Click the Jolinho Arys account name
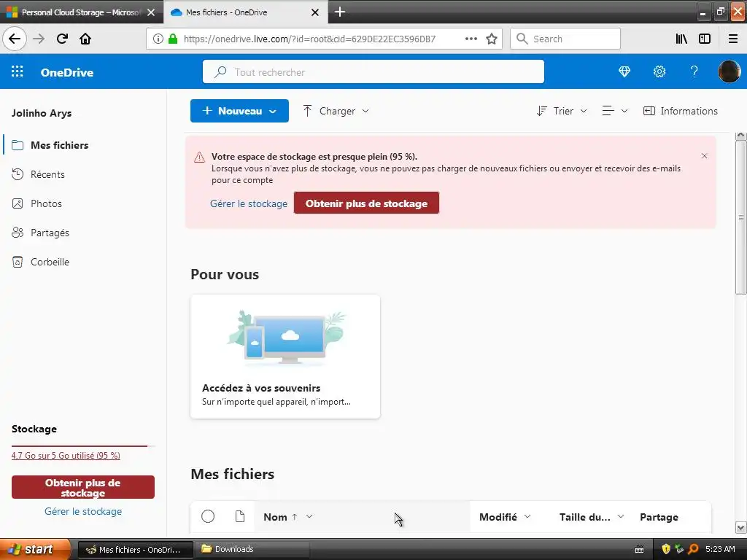 click(x=42, y=113)
